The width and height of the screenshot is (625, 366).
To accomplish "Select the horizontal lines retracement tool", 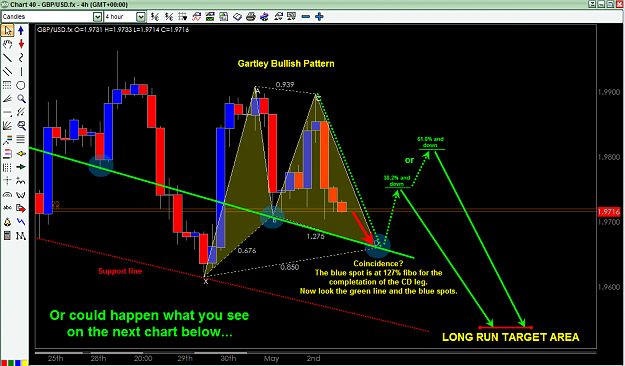I will [21, 140].
